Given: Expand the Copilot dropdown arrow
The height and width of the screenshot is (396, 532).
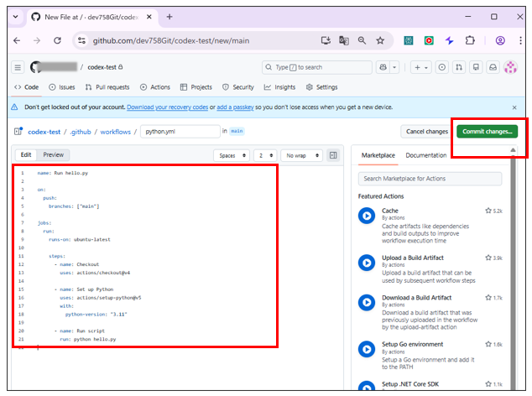Looking at the screenshot, I should click(394, 67).
